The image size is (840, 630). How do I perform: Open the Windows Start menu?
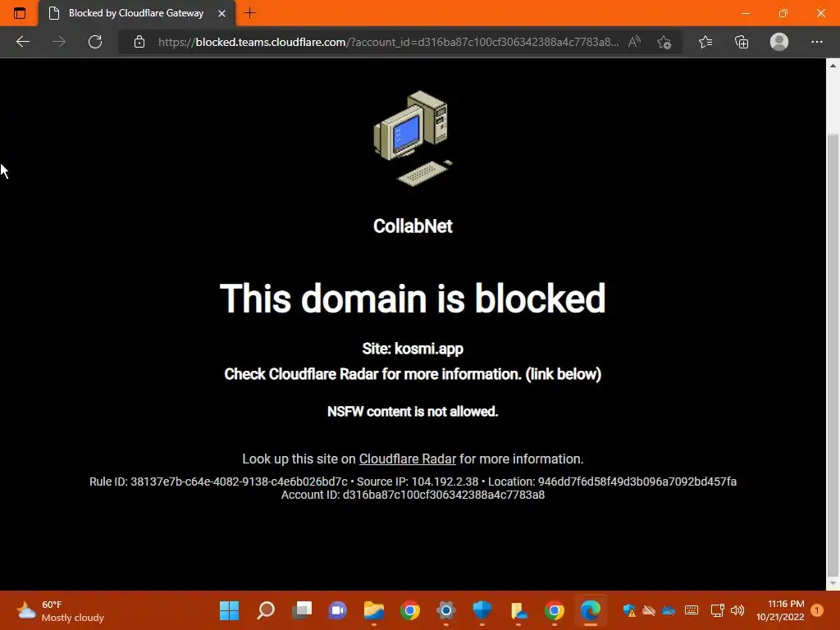[230, 610]
